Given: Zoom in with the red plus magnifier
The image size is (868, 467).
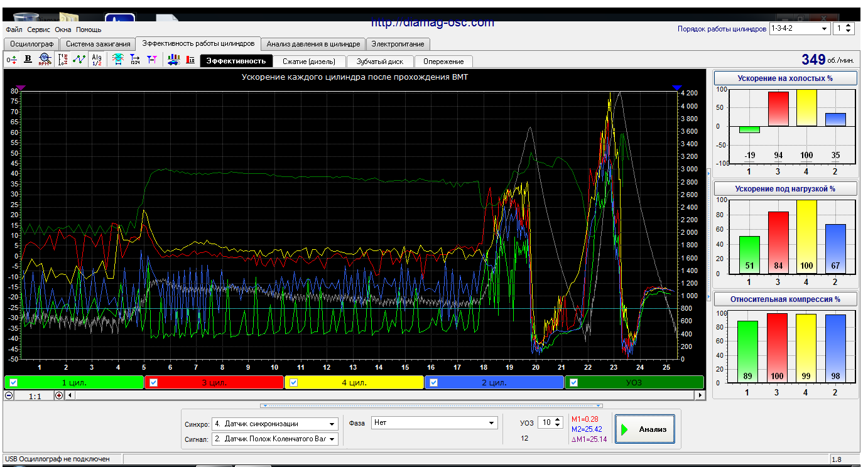Looking at the screenshot, I should pyautogui.click(x=59, y=395).
